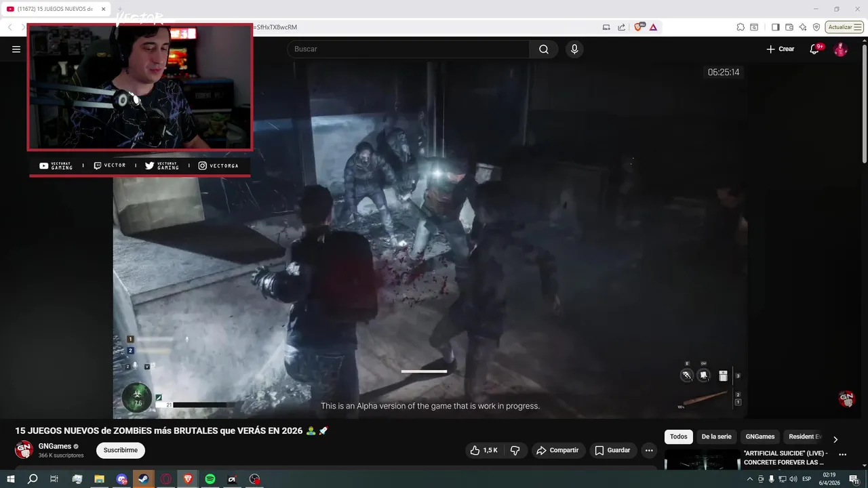Switch to Steam in taskbar
The width and height of the screenshot is (868, 488).
(144, 479)
